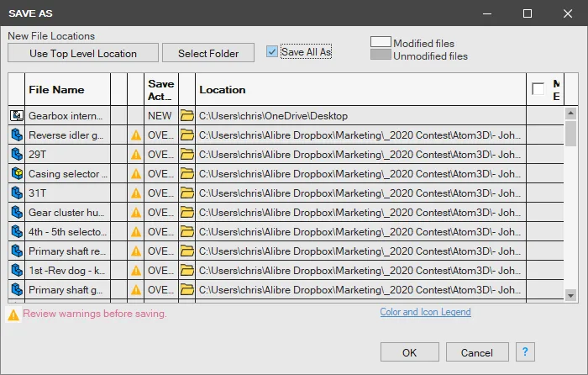Open folder browser for Gearbox intern row
Image resolution: width=588 pixels, height=375 pixels.
[x=186, y=116]
